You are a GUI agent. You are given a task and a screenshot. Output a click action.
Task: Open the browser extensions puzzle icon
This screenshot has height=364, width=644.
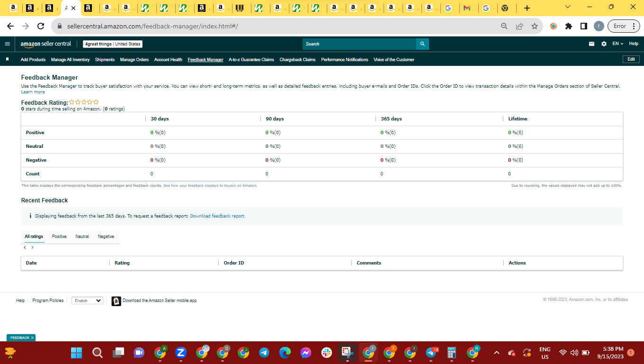569,26
